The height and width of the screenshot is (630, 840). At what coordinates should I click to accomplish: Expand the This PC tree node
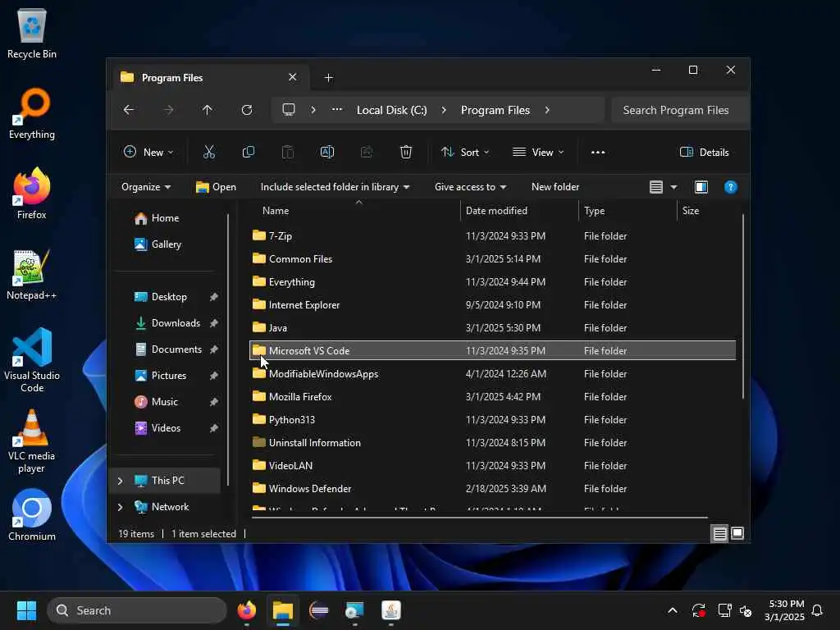pos(120,481)
